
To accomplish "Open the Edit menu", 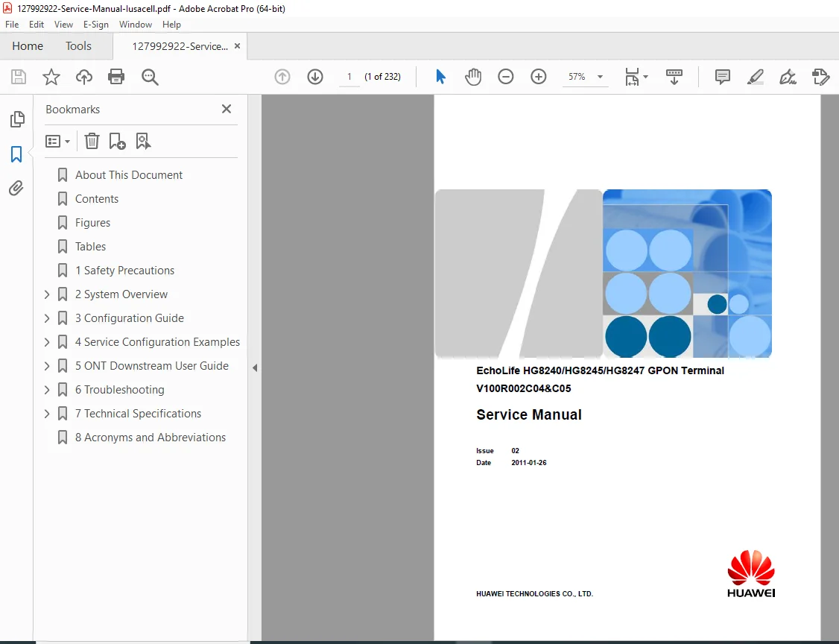I will (37, 25).
